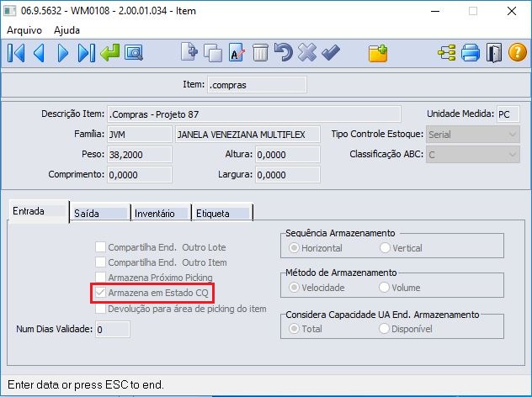Click the green go-to arrow icon
This screenshot has height=397, width=532.
[x=110, y=52]
